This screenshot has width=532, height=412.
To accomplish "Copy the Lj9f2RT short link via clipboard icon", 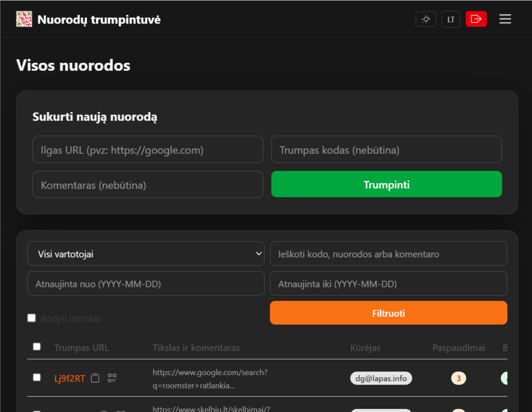I will (x=95, y=378).
